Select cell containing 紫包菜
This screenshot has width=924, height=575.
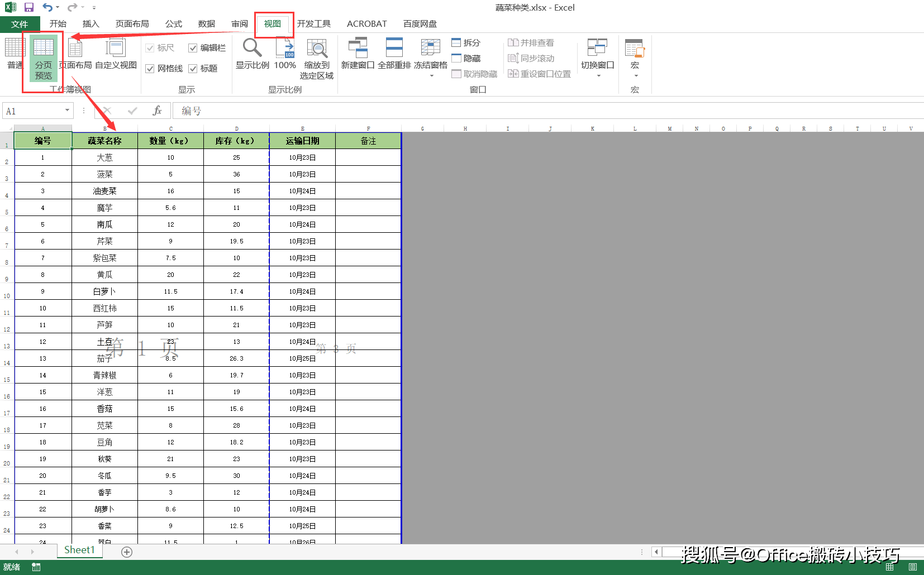(104, 258)
